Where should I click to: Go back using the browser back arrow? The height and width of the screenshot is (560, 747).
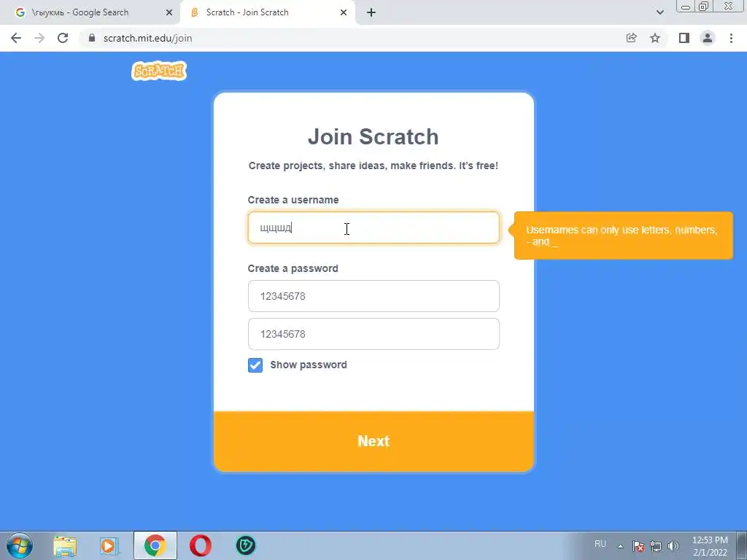(16, 38)
